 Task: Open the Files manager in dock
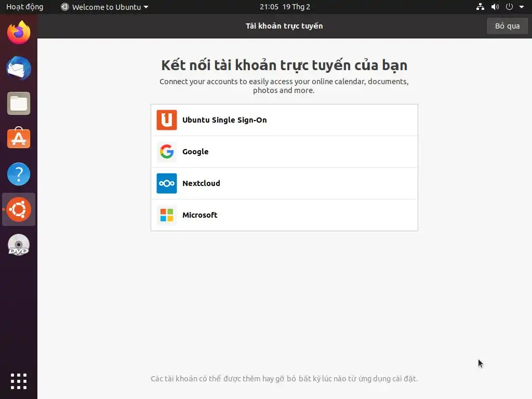point(19,103)
